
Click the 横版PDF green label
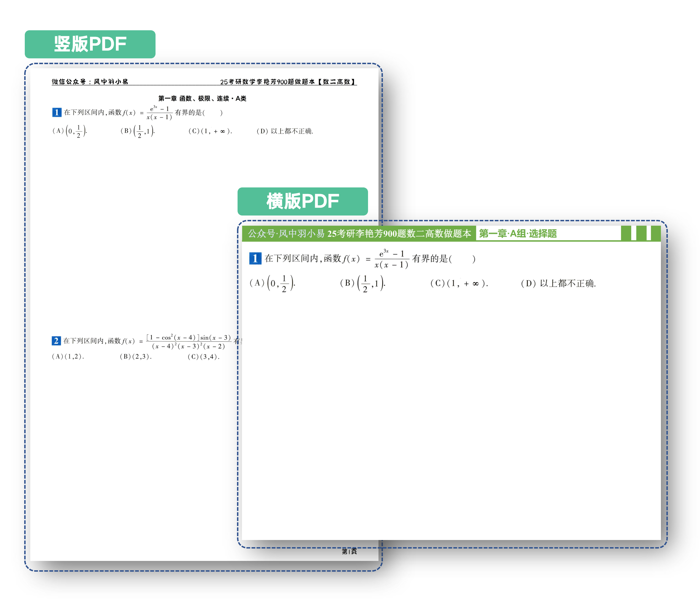point(302,201)
